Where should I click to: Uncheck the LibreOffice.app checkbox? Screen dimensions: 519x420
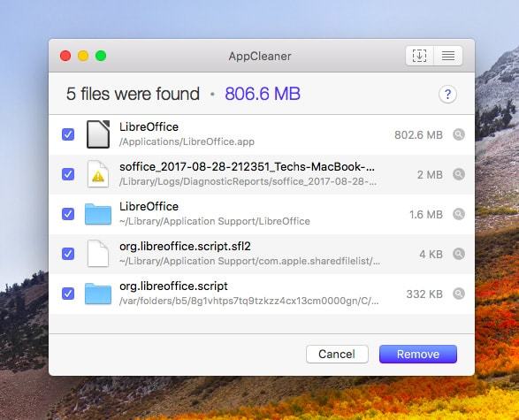click(68, 134)
